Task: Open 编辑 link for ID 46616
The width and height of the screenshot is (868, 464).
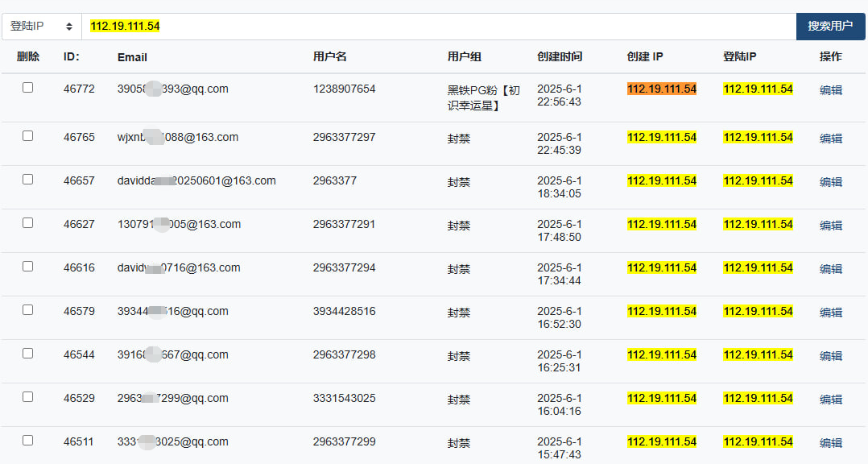Action: point(831,268)
